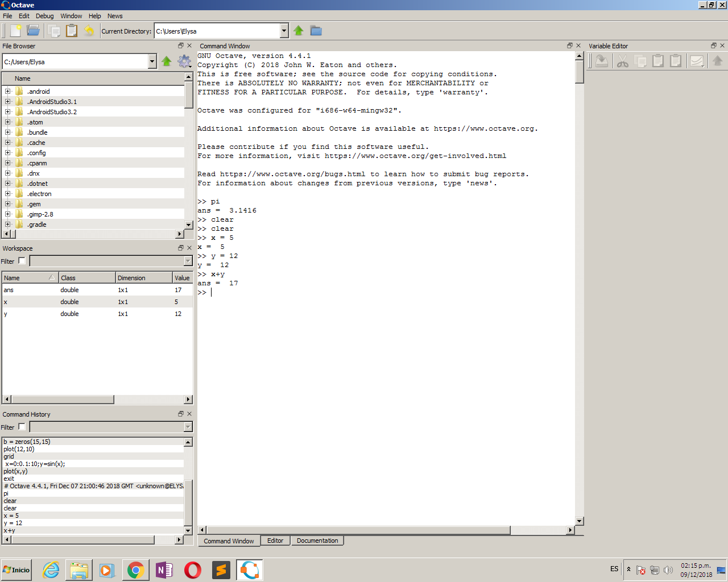
Task: Open the File Browser gear settings menu
Action: (184, 61)
